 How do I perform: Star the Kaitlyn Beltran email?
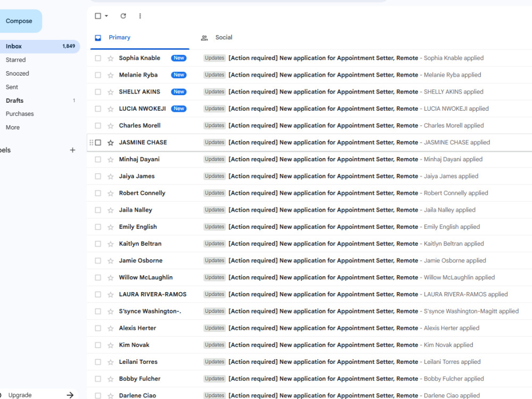tap(111, 244)
